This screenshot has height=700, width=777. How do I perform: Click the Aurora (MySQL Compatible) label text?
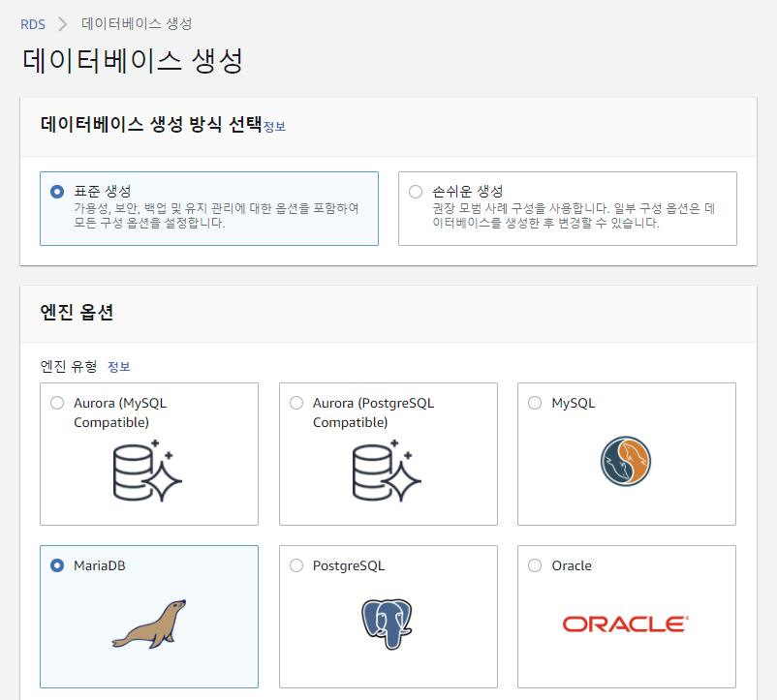[120, 412]
